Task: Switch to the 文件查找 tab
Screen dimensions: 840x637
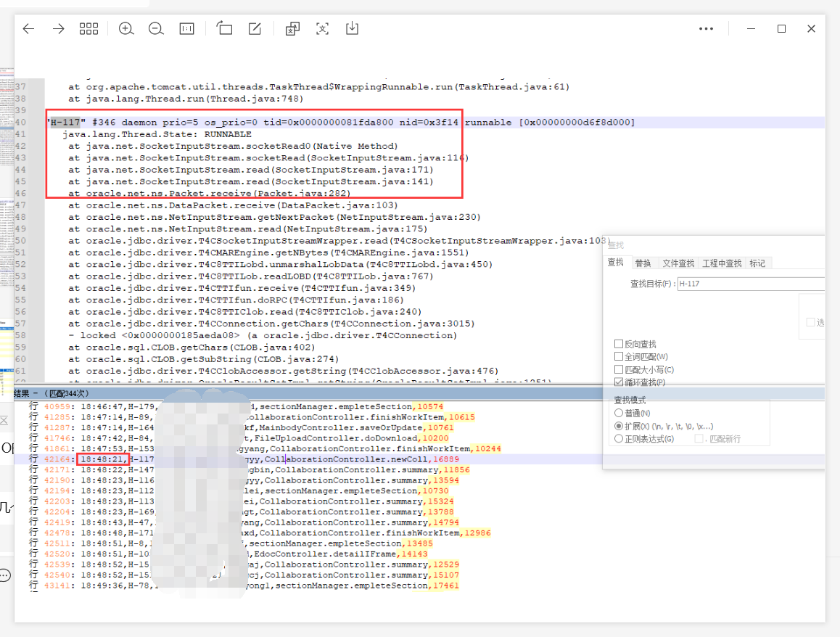Action: tap(678, 263)
